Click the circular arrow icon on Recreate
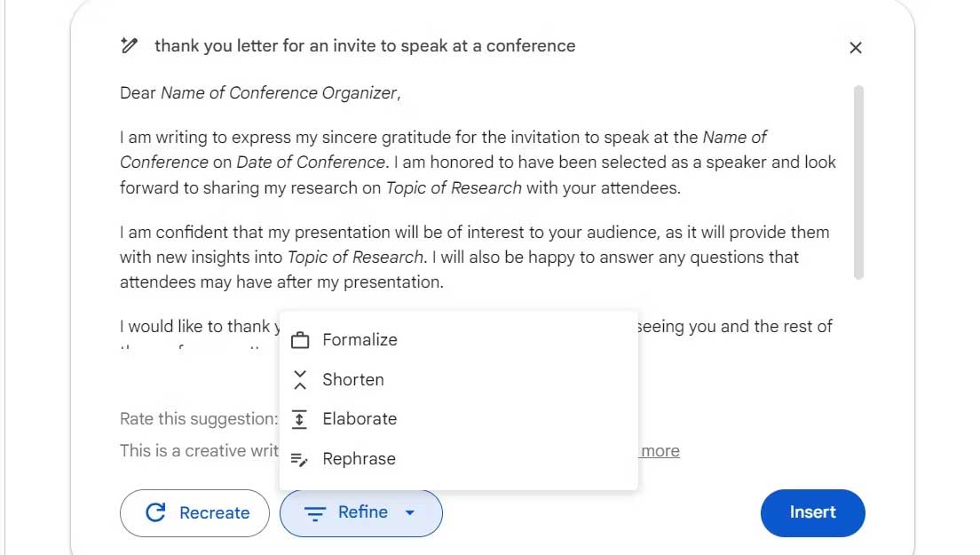Viewport: 980px width, 555px height. [155, 512]
